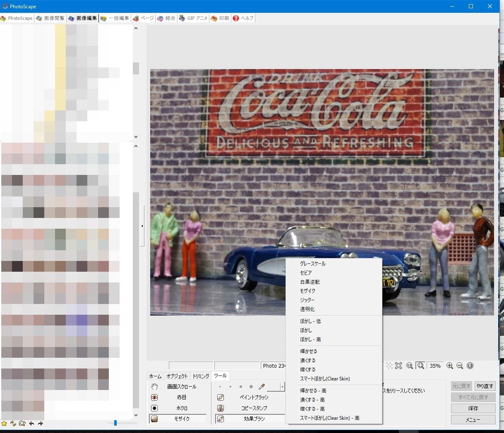
Task: Switch to the 画像編集 editor tab
Action: click(x=82, y=18)
